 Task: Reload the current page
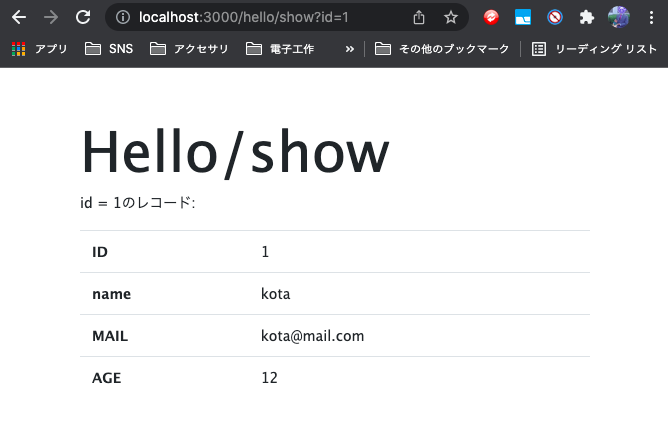coord(83,17)
